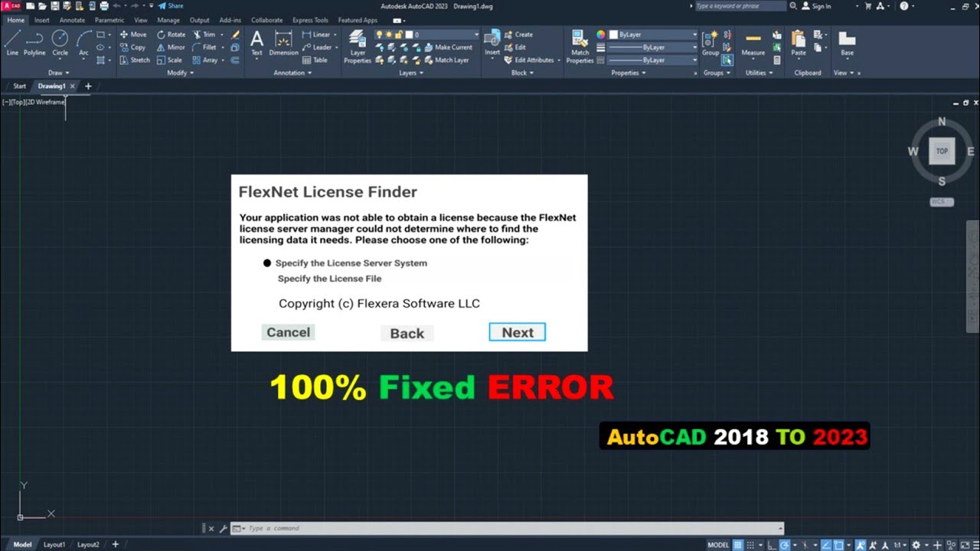This screenshot has height=551, width=980.
Task: Select the Polyline tool
Action: point(34,43)
